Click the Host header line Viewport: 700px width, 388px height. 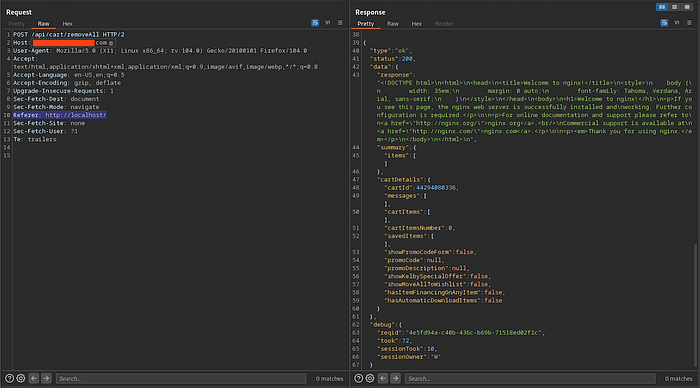(63, 43)
